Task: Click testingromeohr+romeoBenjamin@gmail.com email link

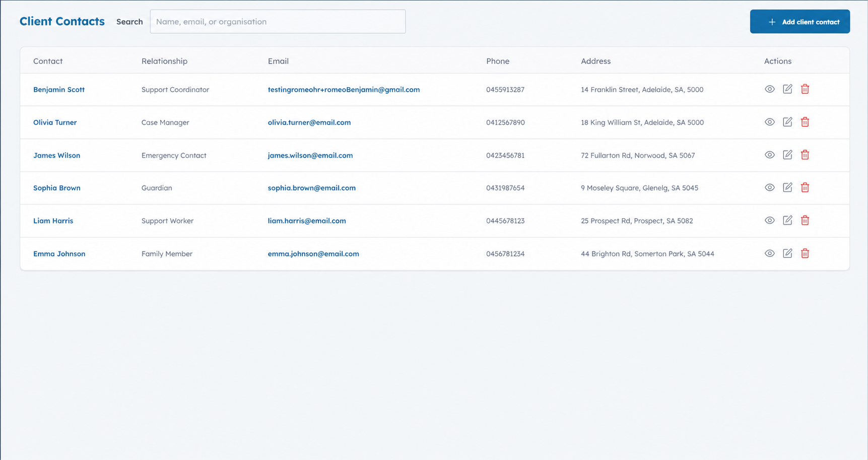Action: click(x=344, y=90)
